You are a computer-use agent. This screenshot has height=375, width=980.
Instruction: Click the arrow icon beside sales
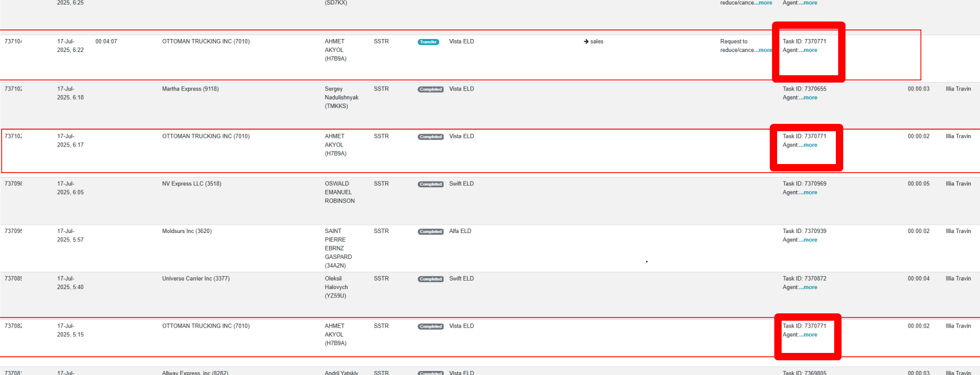(586, 41)
